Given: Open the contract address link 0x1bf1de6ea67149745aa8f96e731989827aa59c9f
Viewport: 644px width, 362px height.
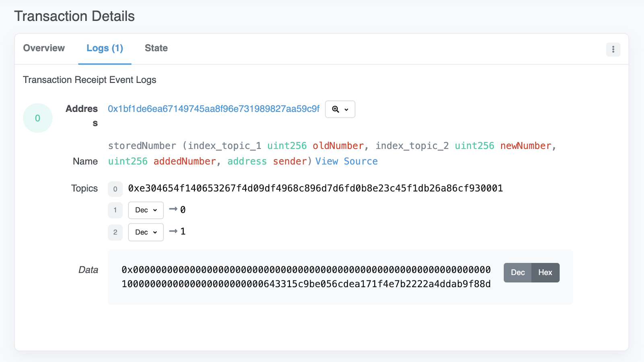Looking at the screenshot, I should pos(213,109).
